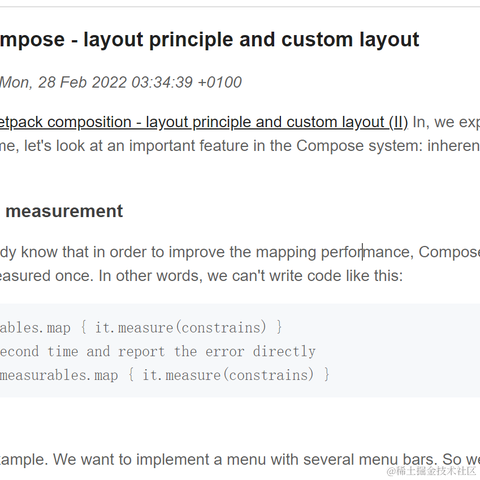Click the code comment "report the error directly"

click(x=217, y=352)
